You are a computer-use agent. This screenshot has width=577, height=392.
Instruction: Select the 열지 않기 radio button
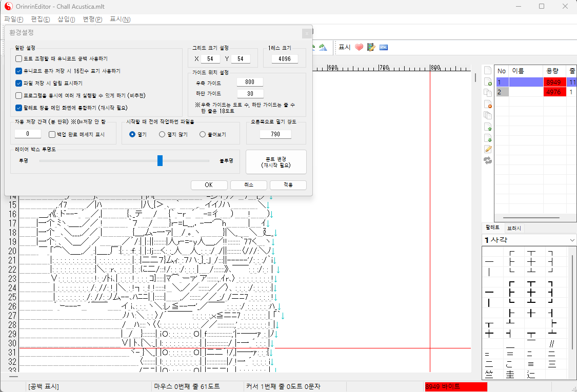(x=162, y=134)
